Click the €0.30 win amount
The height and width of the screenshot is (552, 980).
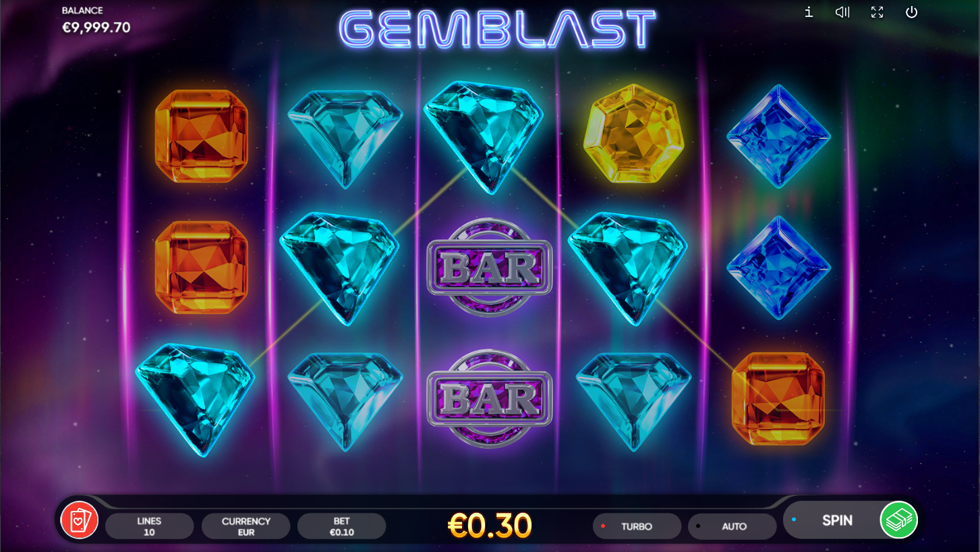pyautogui.click(x=490, y=526)
